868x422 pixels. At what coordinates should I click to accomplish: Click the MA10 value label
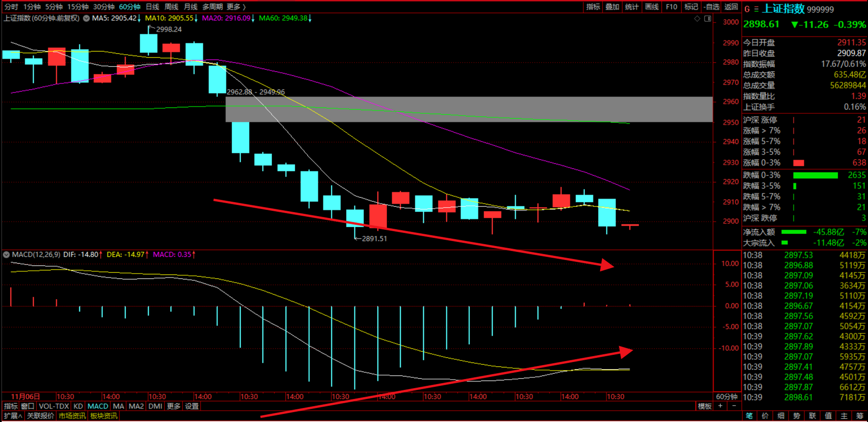click(x=169, y=18)
